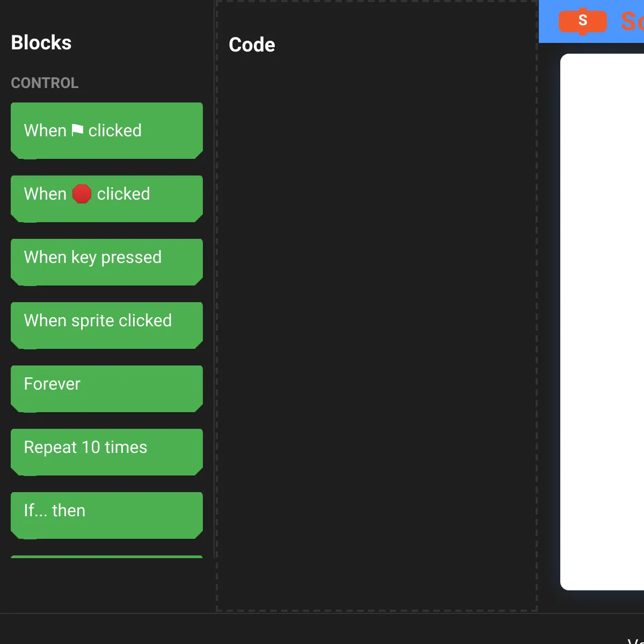Click the bottom status bar region
Image resolution: width=644 pixels, height=644 pixels.
[x=322, y=628]
